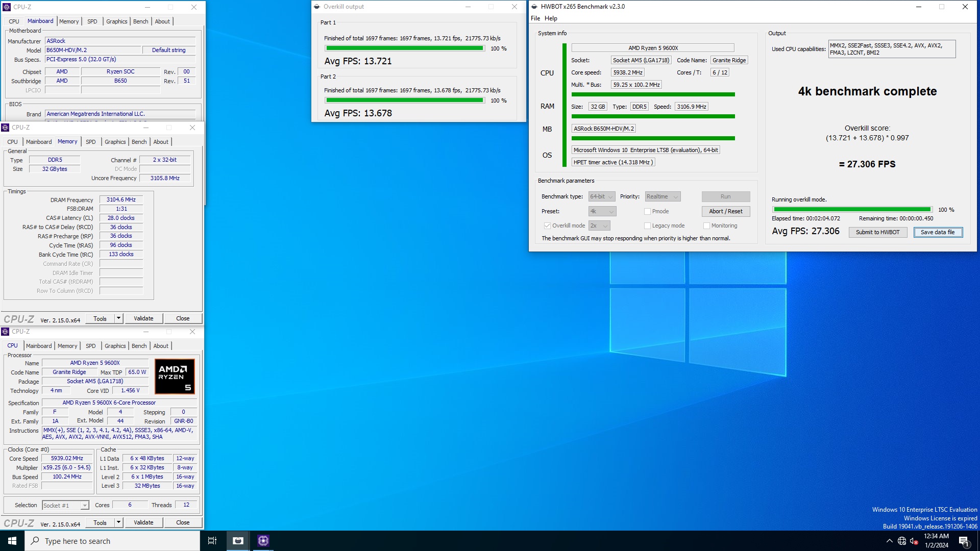Open the Priority Realtime dropdown
The image size is (980, 551).
(663, 196)
